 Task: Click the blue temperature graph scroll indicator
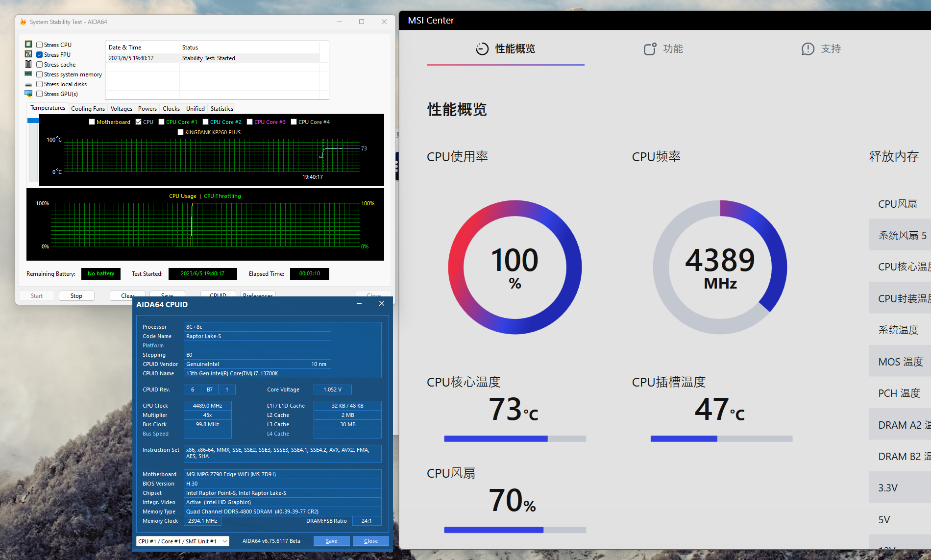(33, 121)
